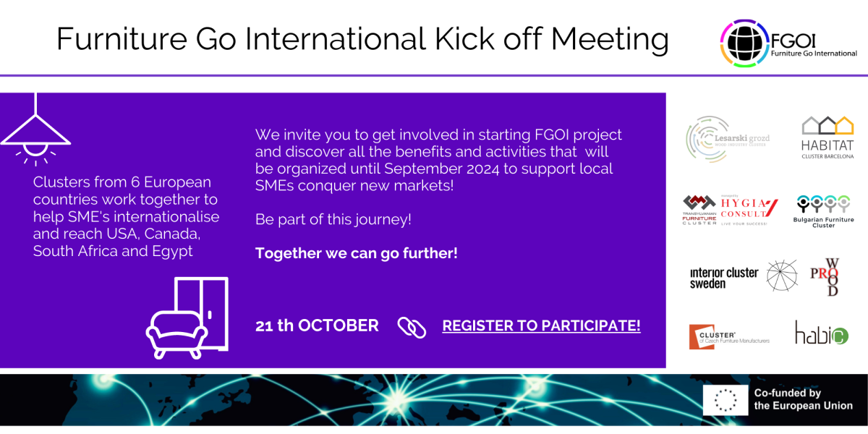
Task: Open the Register to Participate link
Action: pos(541,325)
